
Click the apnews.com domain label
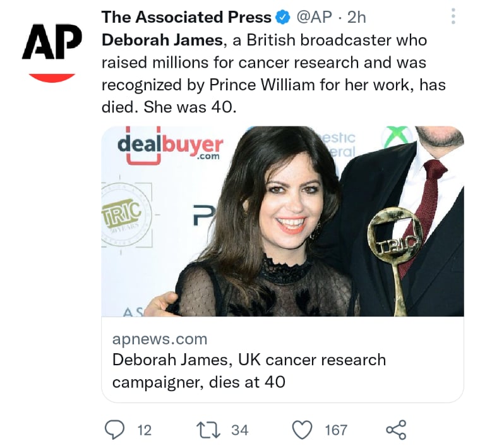tap(160, 339)
